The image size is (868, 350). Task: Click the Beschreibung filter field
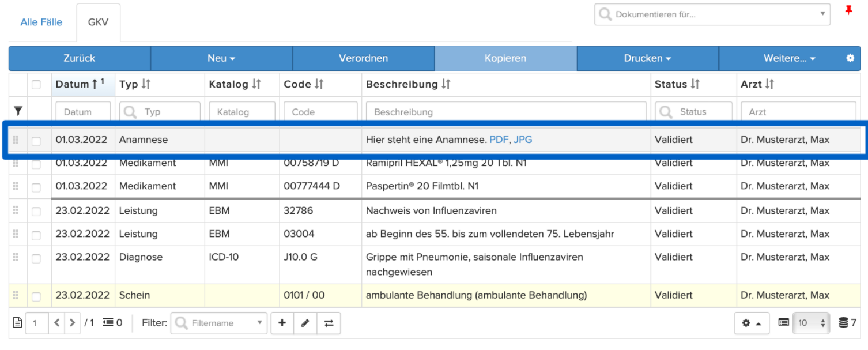tap(506, 112)
